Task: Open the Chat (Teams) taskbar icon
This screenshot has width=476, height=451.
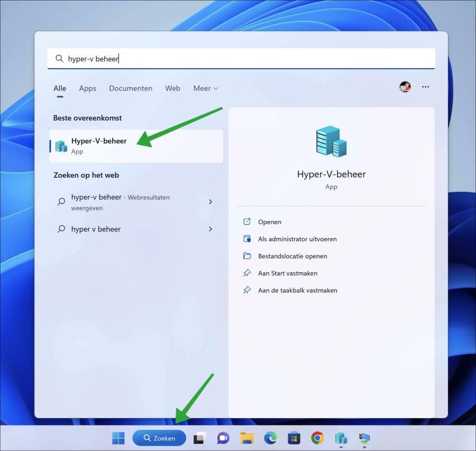Action: tap(223, 438)
